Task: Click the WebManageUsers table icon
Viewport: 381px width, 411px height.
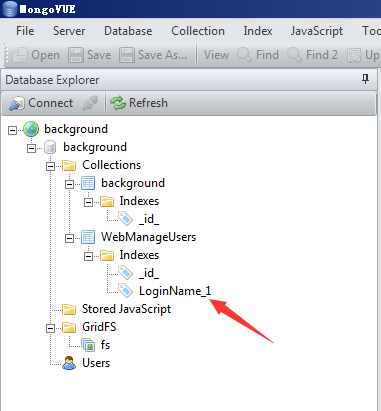Action: 88,237
